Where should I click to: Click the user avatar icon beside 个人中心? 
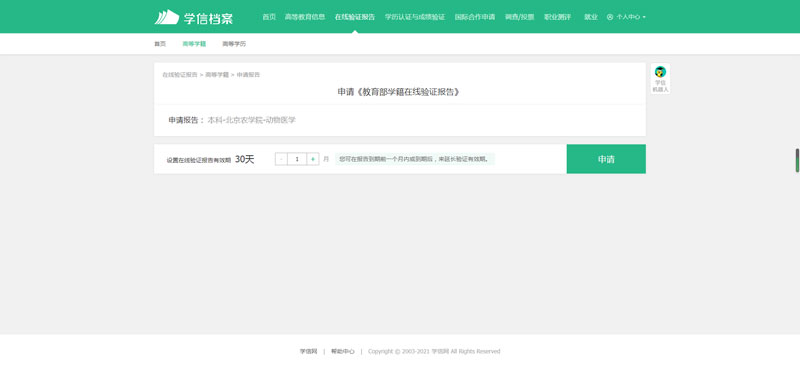click(610, 17)
